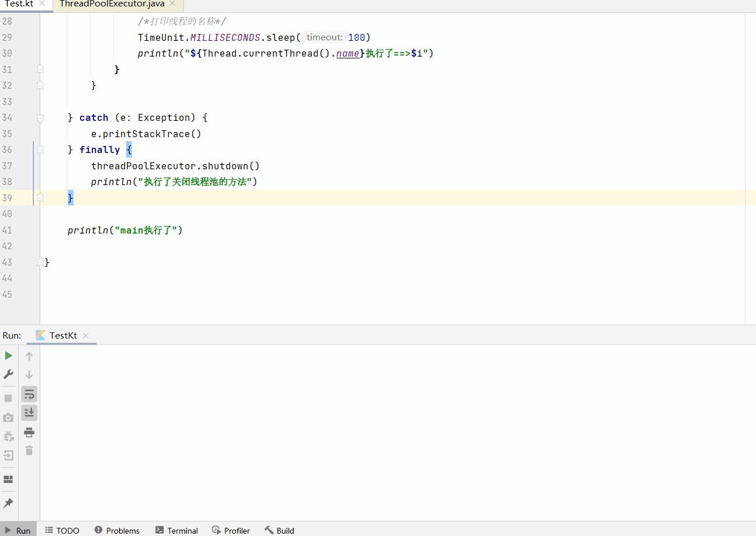Screen dimensions: 756x536
Task: Pin the TestKt run tab
Action: 8,503
